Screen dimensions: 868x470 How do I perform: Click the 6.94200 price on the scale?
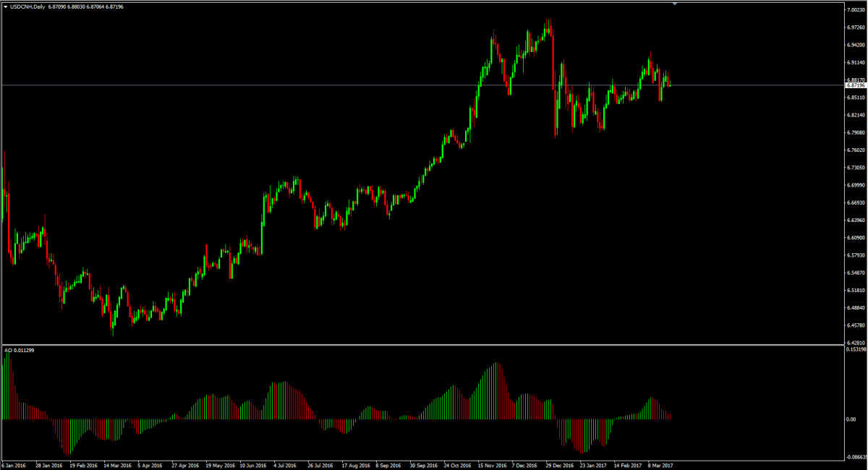pos(856,45)
